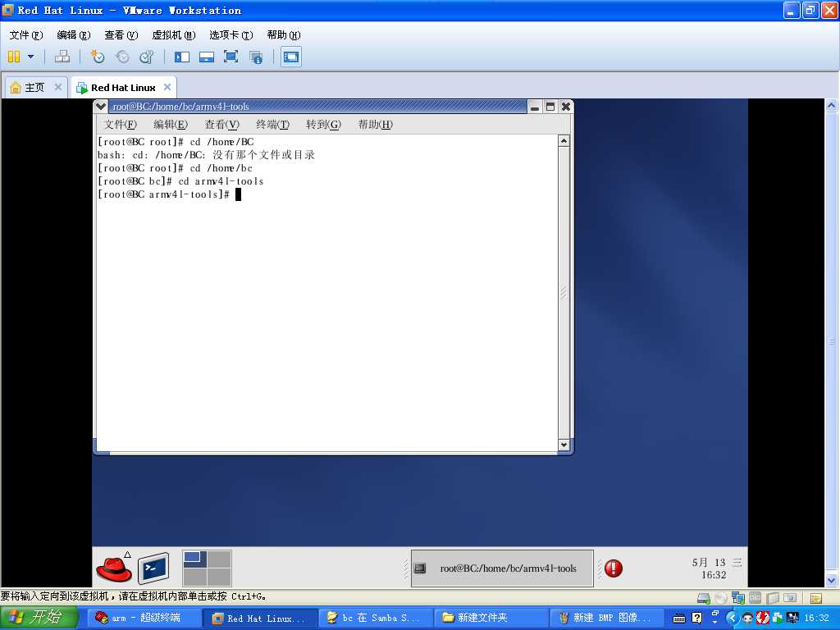840x630 pixels.
Task: Click the GNOME panel clock showing 16:32
Action: [x=715, y=568]
